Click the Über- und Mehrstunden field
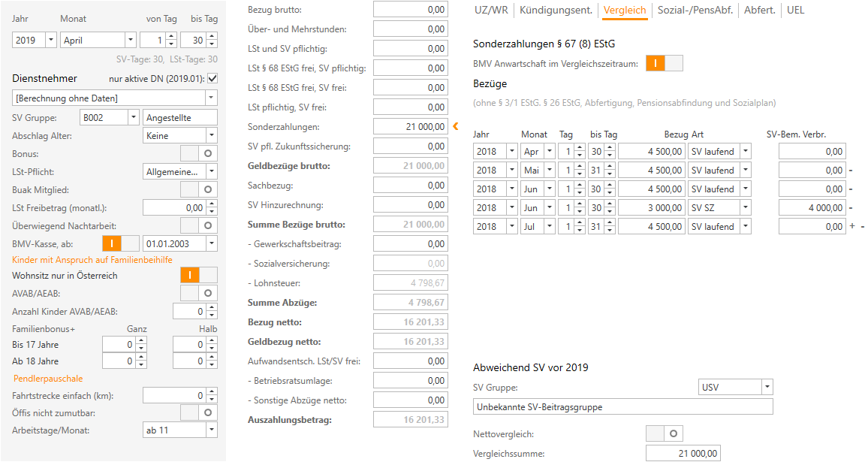The height and width of the screenshot is (462, 868). (410, 29)
